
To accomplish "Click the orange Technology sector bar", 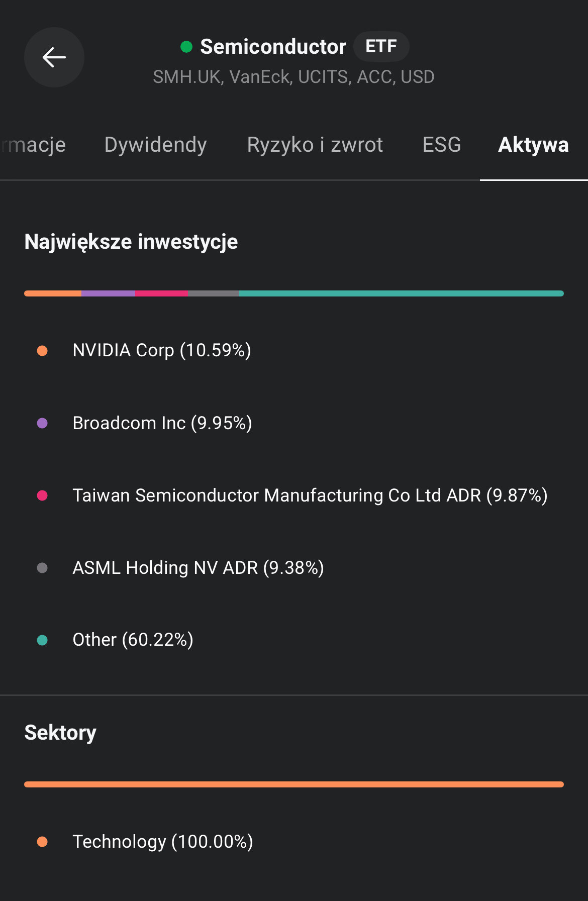I will pos(294,784).
